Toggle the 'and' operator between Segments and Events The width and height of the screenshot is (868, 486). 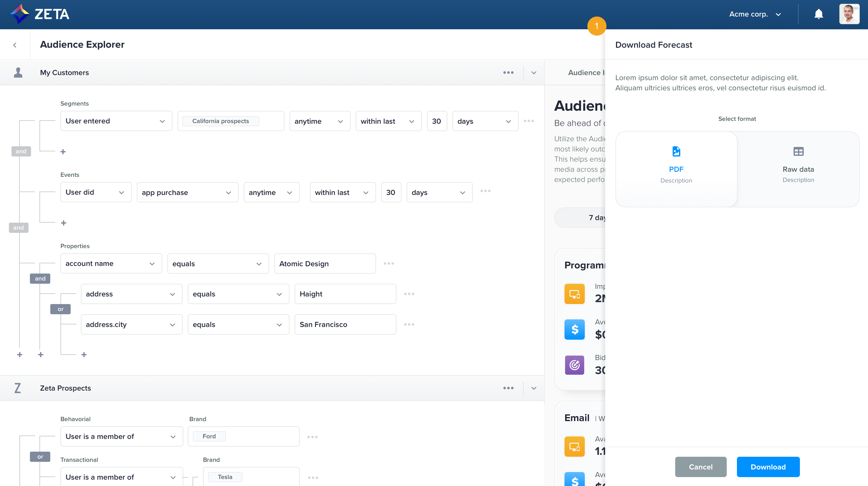click(x=21, y=151)
